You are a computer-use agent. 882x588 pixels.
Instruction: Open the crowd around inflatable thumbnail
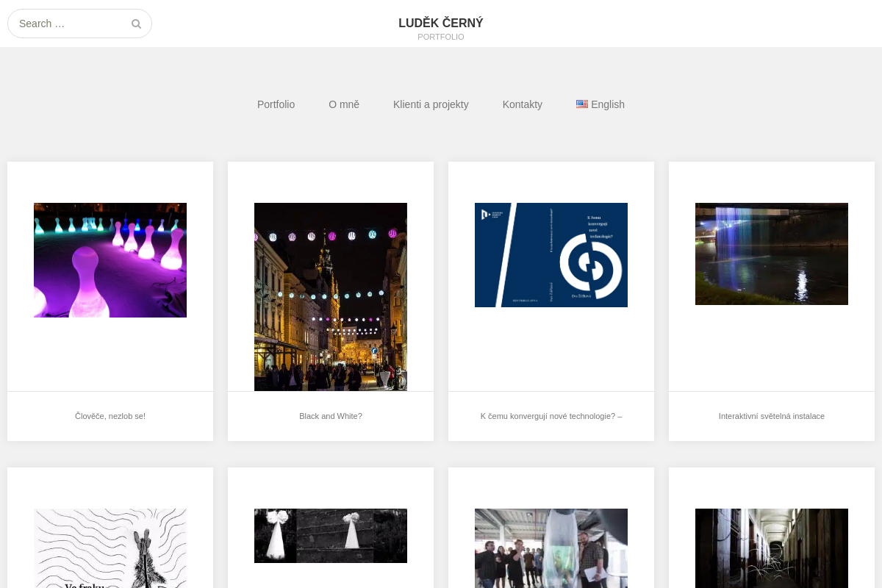[551, 548]
